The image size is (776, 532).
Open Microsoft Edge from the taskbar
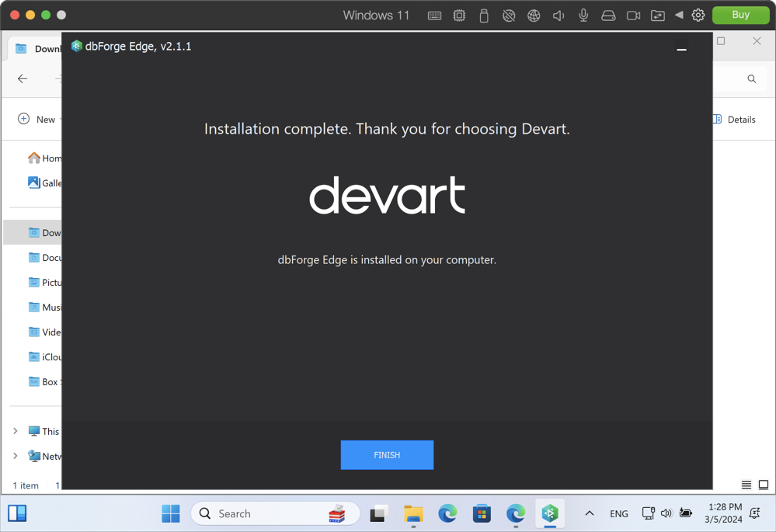[x=448, y=513]
